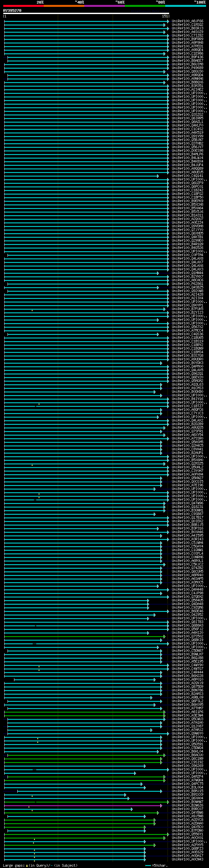Select hit label UniRef100_Q4PM00
Viewport: 209px width, 868px height.
(x=187, y=366)
